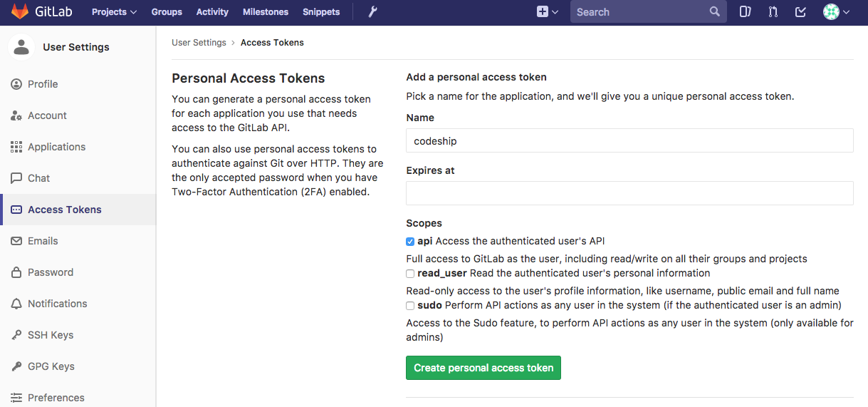868x407 pixels.
Task: Expand the user avatar dropdown arrow
Action: click(847, 12)
